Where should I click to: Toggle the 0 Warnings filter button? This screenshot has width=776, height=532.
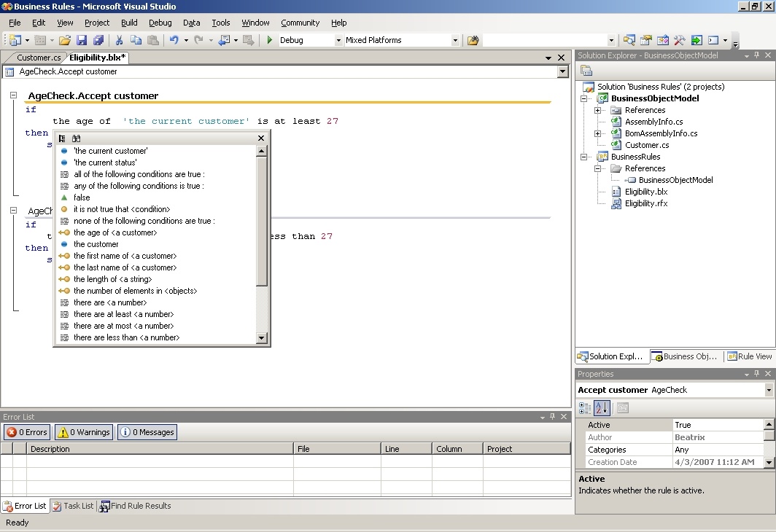click(x=83, y=432)
